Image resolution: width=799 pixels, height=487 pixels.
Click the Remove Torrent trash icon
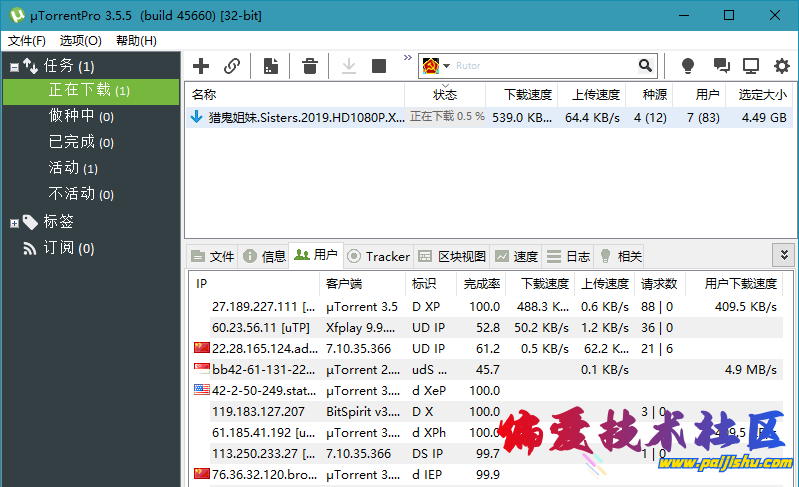coord(310,66)
